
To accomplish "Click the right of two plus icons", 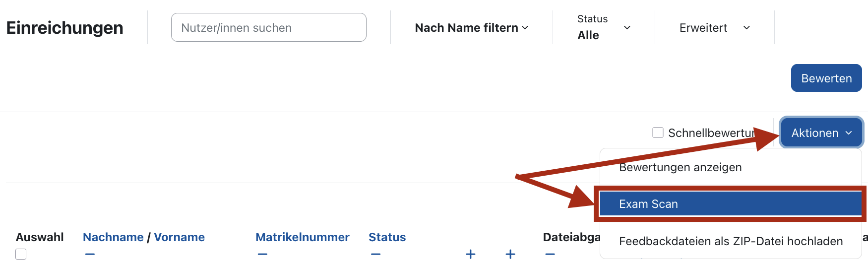I will click(510, 255).
